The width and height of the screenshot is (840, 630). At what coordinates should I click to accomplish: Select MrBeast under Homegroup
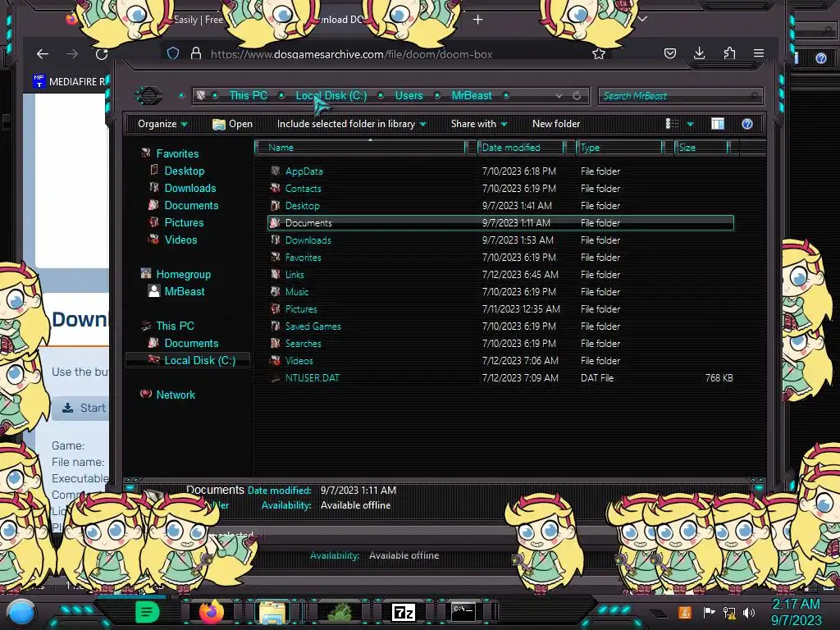[x=185, y=291]
